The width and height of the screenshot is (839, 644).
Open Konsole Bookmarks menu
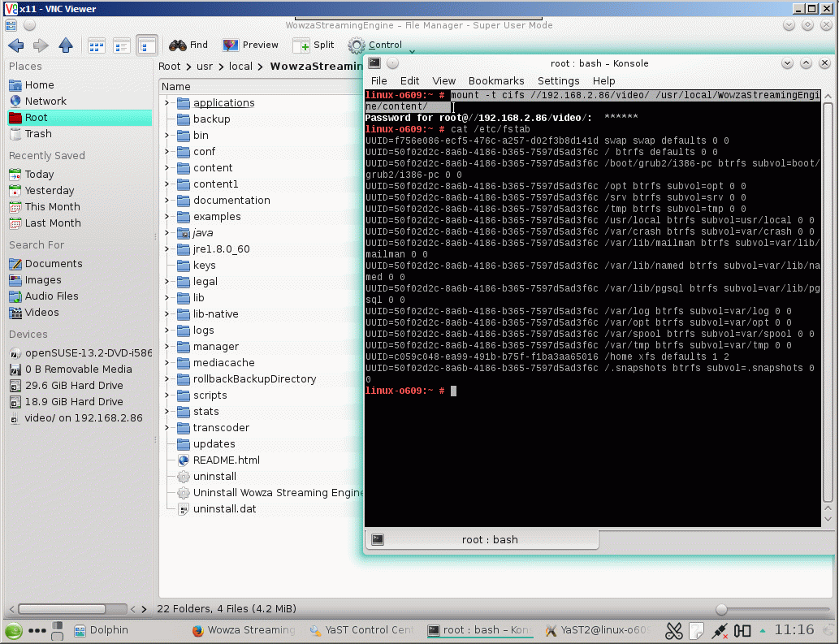click(x=496, y=80)
